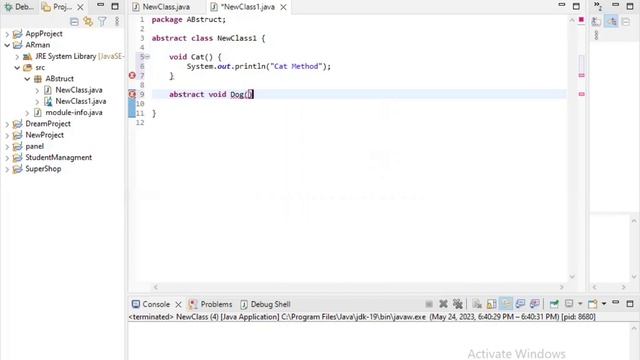Close the Console view tab
The image size is (640, 360).
[178, 304]
